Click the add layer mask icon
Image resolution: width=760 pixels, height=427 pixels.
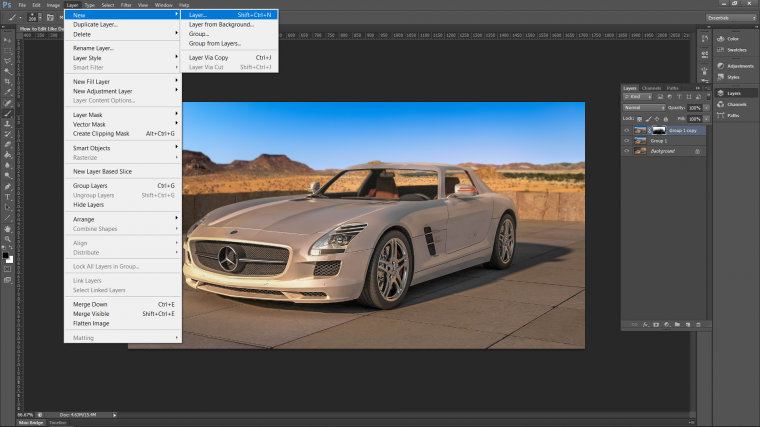coord(656,325)
